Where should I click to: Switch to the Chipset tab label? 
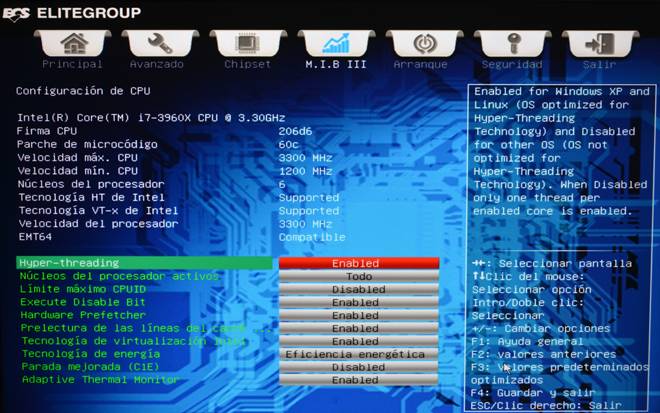point(248,64)
